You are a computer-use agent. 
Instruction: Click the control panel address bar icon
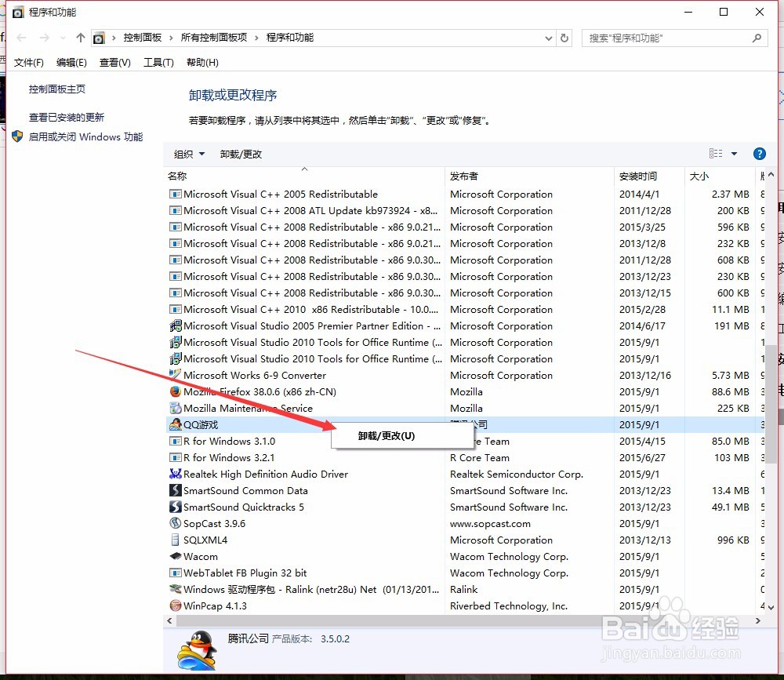[x=99, y=38]
